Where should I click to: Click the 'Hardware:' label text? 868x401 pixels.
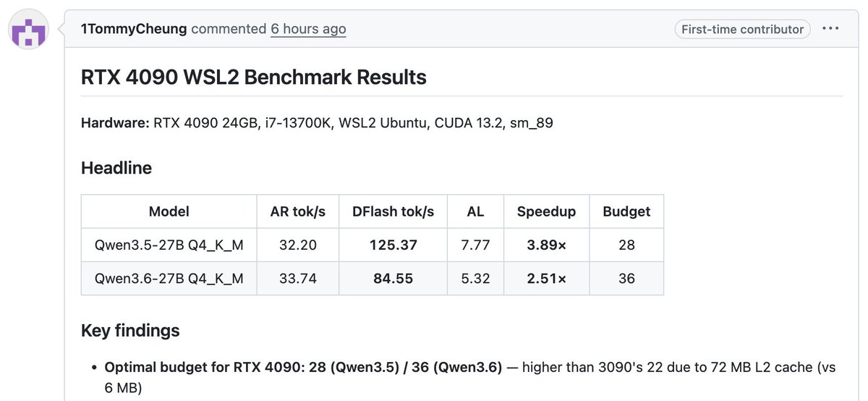(115, 123)
